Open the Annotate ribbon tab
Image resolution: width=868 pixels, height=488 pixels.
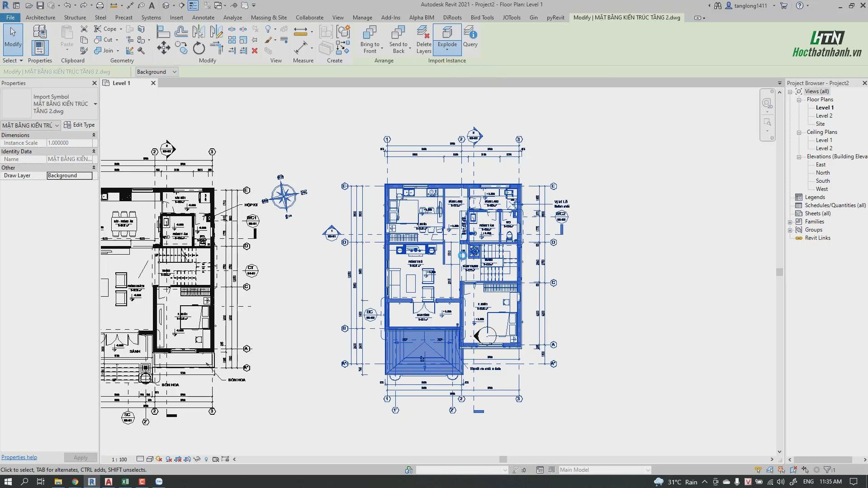203,17
